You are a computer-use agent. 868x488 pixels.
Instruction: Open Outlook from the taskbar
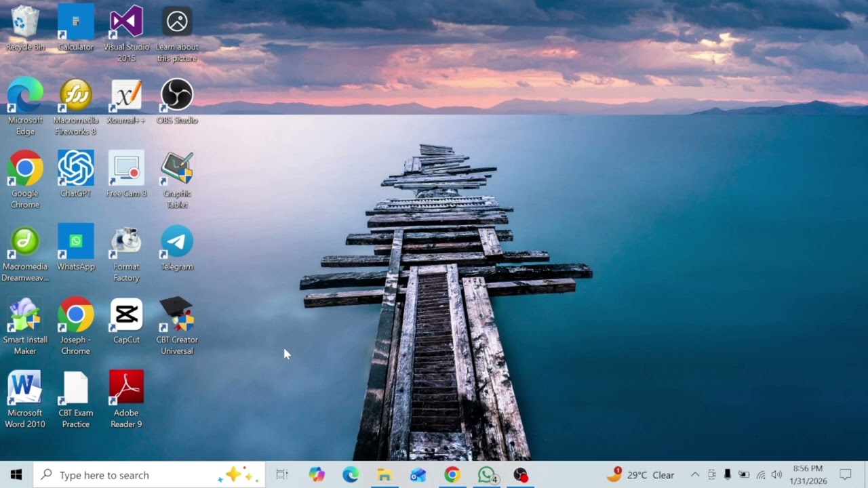[x=418, y=475]
